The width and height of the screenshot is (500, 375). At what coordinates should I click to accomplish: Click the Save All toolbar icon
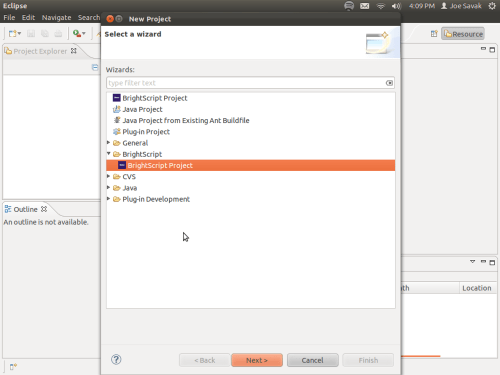[x=45, y=33]
